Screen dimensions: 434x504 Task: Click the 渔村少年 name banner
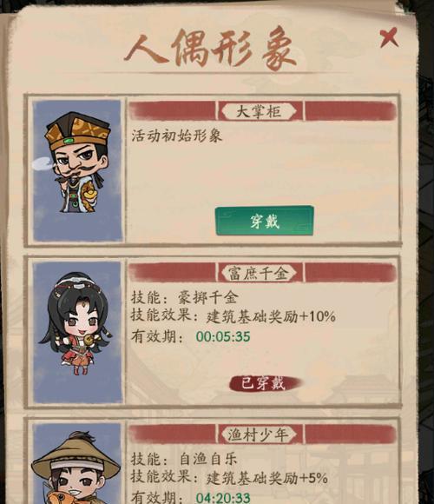point(259,434)
